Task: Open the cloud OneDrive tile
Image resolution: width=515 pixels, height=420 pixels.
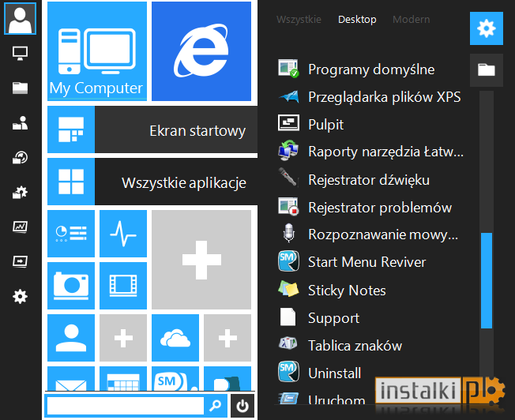Action: click(x=175, y=338)
